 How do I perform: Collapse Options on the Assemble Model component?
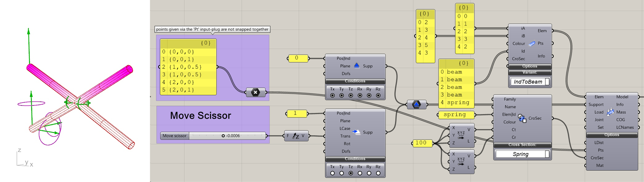(x=611, y=135)
